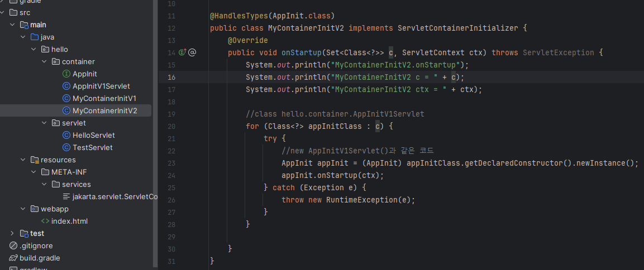Click the @HandlesTypes annotation on line 11

(x=238, y=16)
